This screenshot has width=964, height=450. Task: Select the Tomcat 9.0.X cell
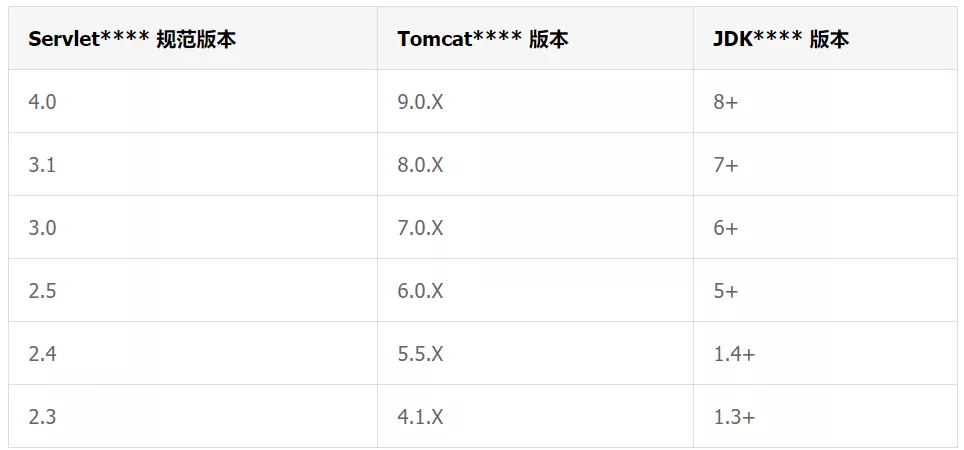[535, 101]
